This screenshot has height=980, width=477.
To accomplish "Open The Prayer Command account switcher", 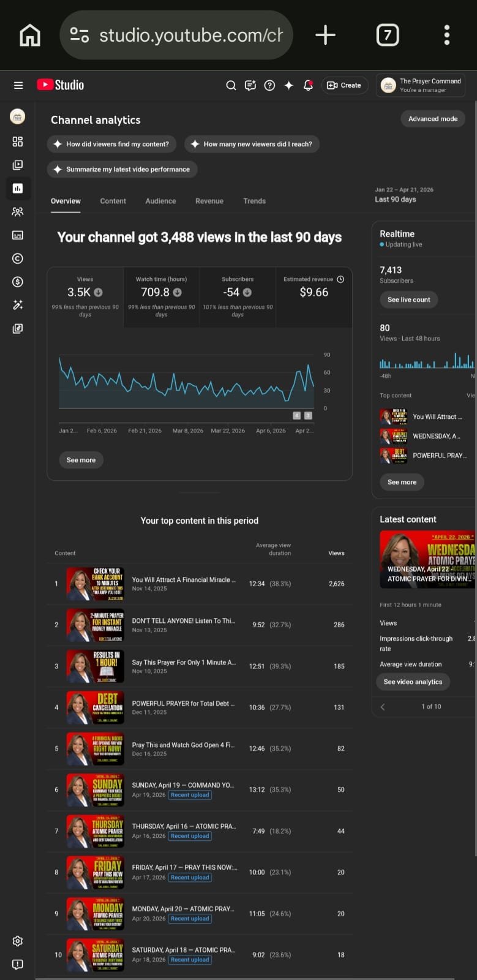I will point(421,85).
